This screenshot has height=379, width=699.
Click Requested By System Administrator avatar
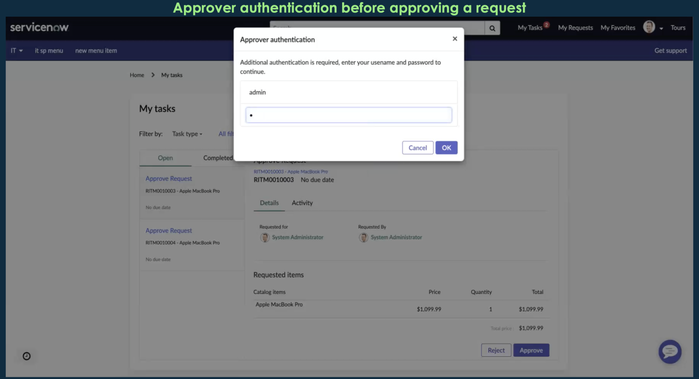pyautogui.click(x=363, y=237)
